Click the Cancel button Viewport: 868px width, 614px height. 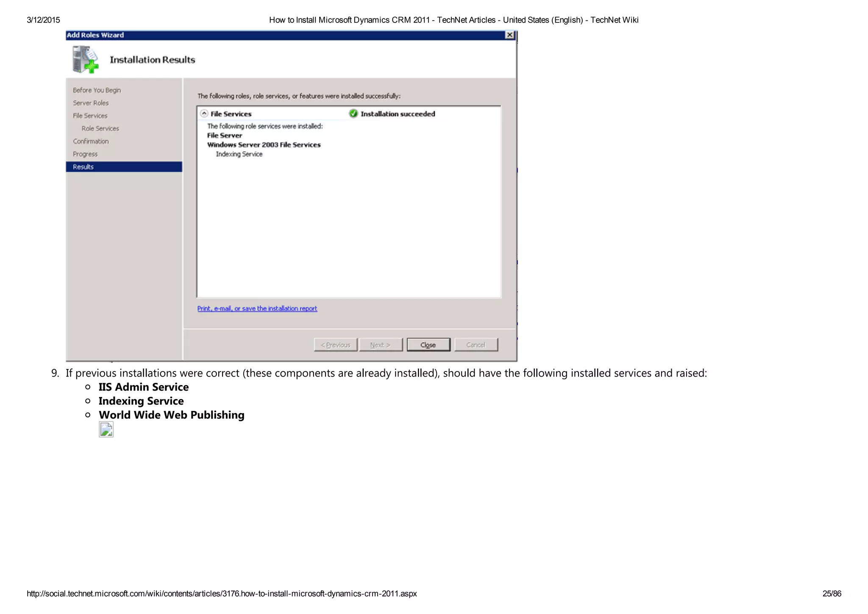point(476,345)
